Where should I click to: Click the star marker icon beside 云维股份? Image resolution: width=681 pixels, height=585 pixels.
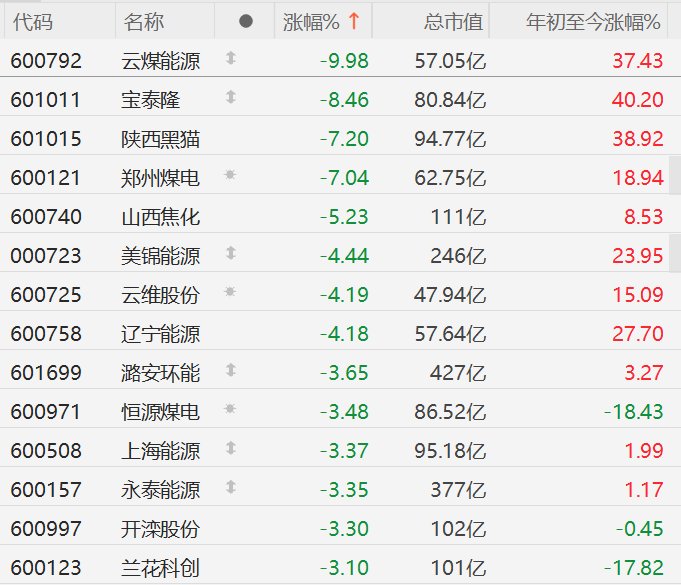pos(231,293)
